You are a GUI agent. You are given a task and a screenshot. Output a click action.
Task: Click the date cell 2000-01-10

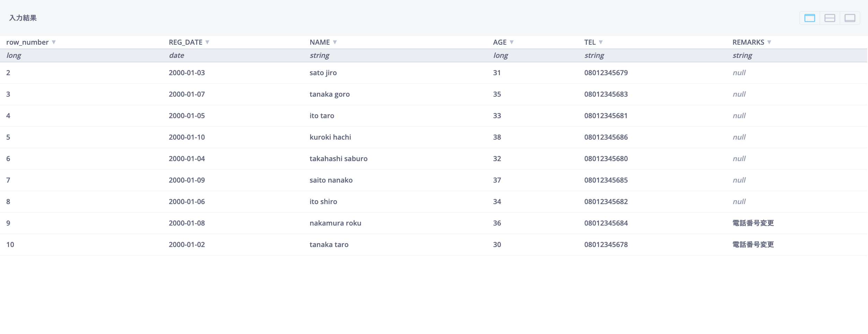point(187,137)
